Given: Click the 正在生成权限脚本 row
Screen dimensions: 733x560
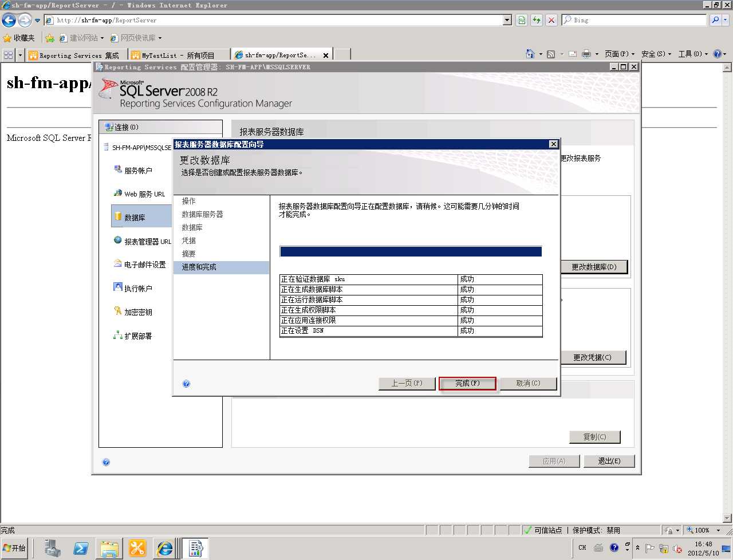Looking at the screenshot, I should [411, 310].
